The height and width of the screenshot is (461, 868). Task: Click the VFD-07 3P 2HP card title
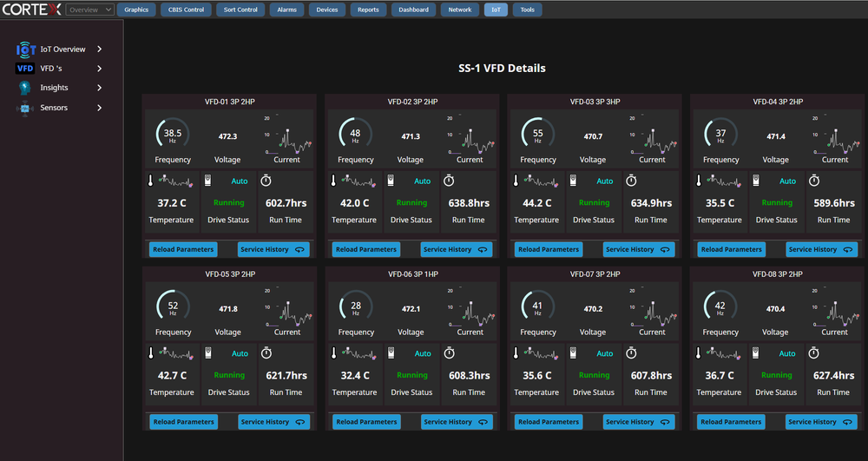tap(595, 274)
